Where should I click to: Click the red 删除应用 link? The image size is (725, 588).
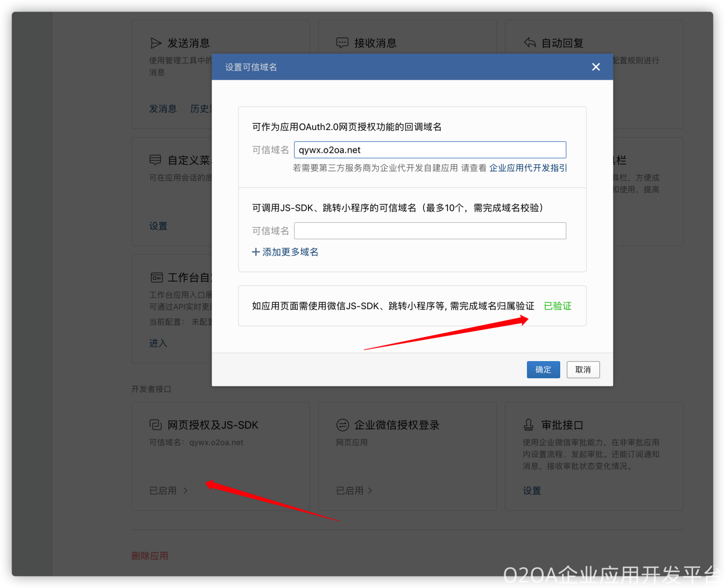tap(150, 556)
